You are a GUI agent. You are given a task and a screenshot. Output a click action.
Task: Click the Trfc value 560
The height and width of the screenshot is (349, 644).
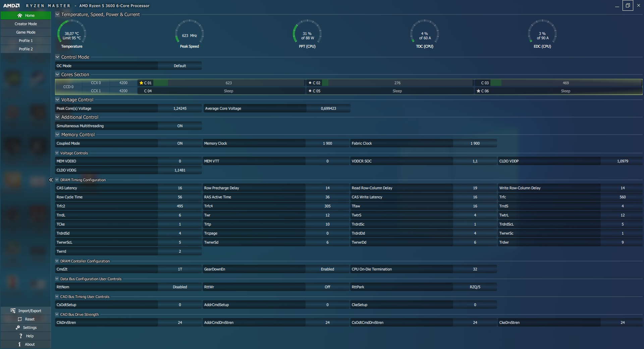pos(623,197)
